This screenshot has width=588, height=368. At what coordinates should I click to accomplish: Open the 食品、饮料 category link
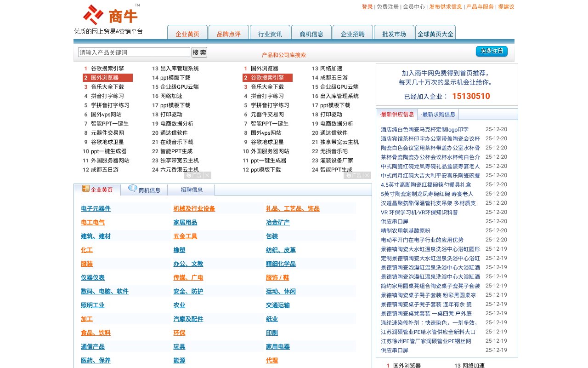coord(95,333)
